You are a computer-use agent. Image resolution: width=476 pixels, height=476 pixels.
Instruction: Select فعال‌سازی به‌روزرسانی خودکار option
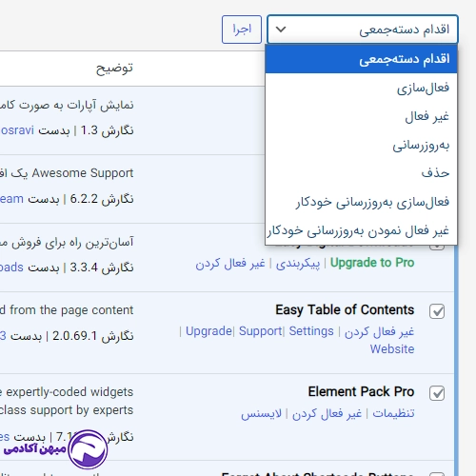click(361, 202)
